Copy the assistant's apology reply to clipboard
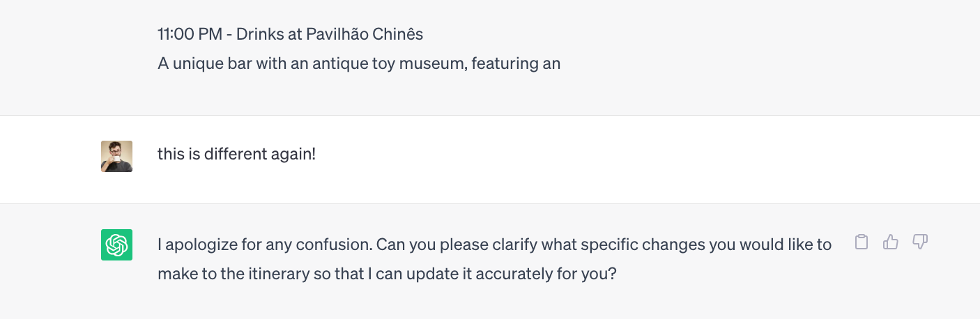 [862, 242]
